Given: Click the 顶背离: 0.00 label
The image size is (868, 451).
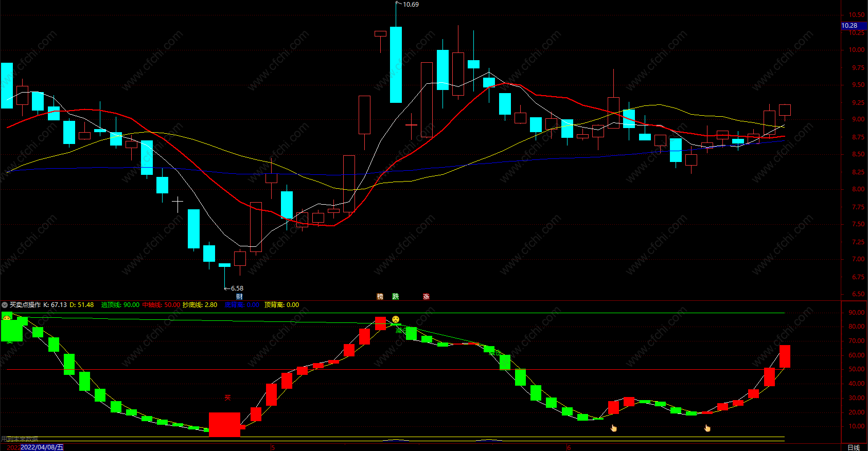Looking at the screenshot, I should (282, 305).
